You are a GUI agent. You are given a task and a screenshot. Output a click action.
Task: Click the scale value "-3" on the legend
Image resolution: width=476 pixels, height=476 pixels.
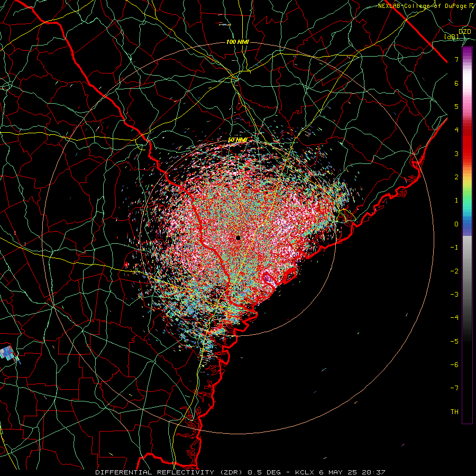pyautogui.click(x=454, y=295)
